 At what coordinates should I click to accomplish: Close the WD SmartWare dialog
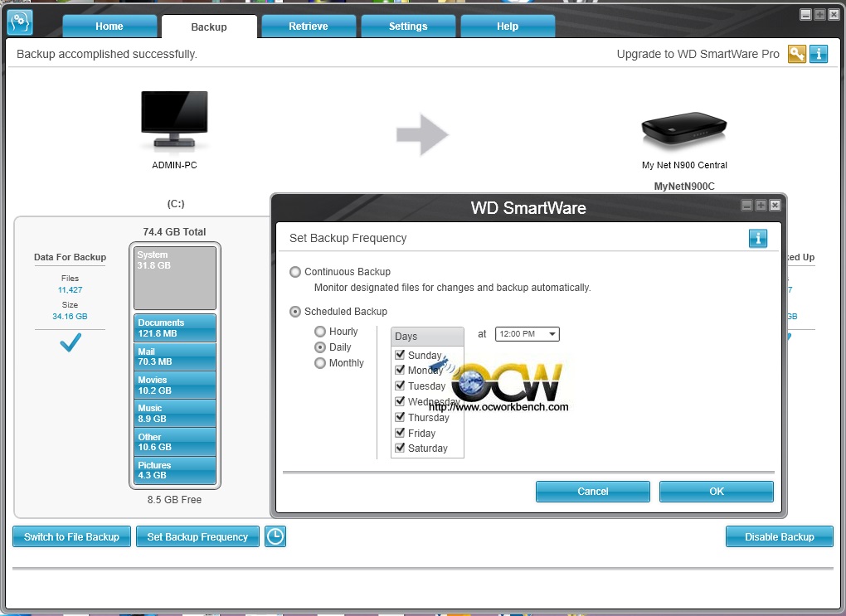pos(775,205)
